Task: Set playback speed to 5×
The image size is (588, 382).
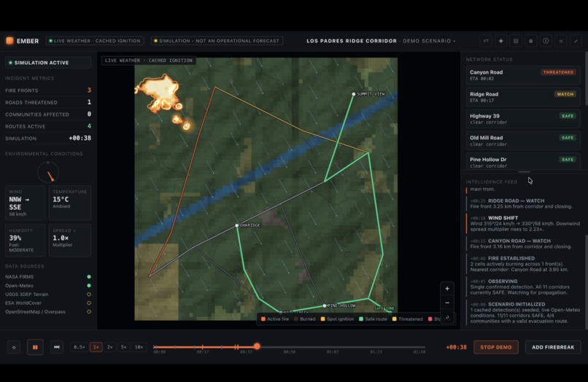Action: (123, 347)
